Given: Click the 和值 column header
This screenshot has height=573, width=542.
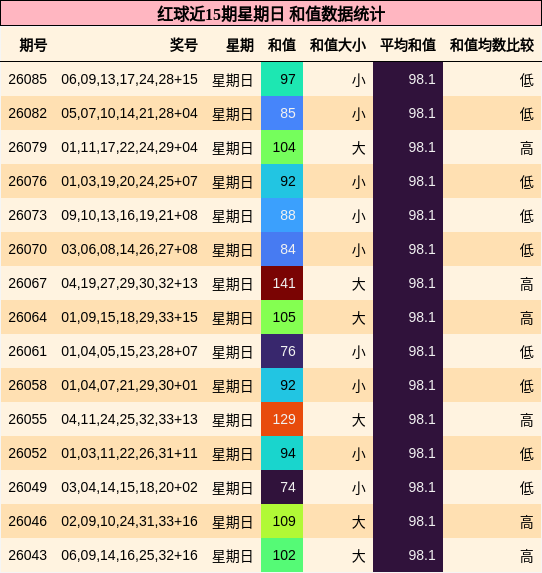Looking at the screenshot, I should point(282,45).
